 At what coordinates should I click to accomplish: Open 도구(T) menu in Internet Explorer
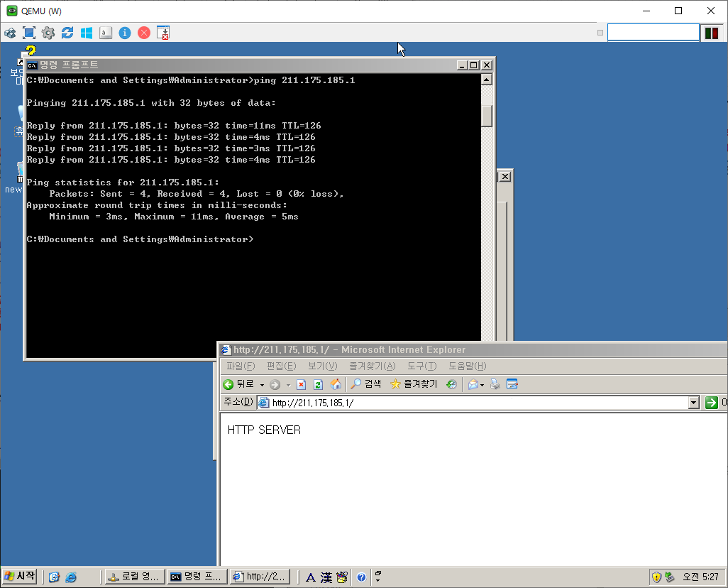pyautogui.click(x=422, y=366)
